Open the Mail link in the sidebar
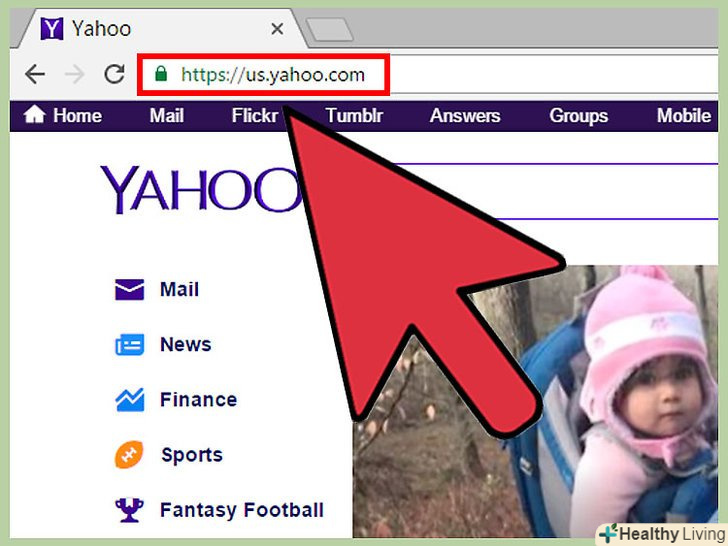The image size is (728, 546). pyautogui.click(x=179, y=289)
